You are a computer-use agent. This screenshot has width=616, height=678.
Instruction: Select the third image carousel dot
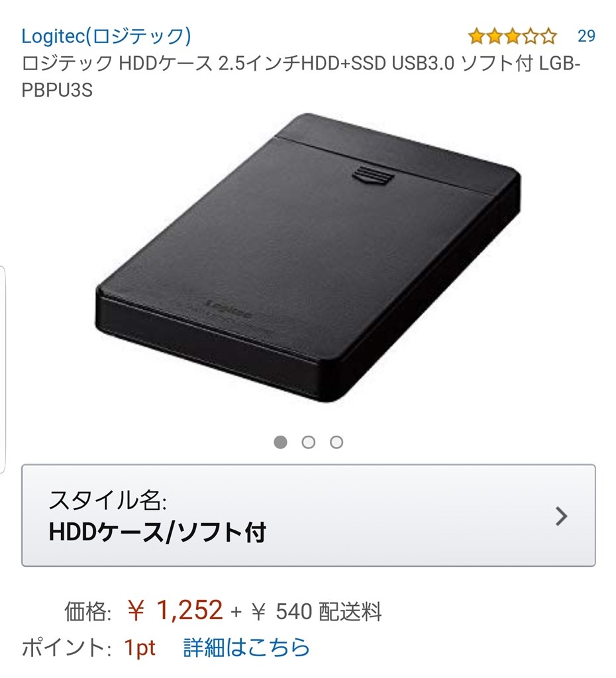click(x=336, y=442)
